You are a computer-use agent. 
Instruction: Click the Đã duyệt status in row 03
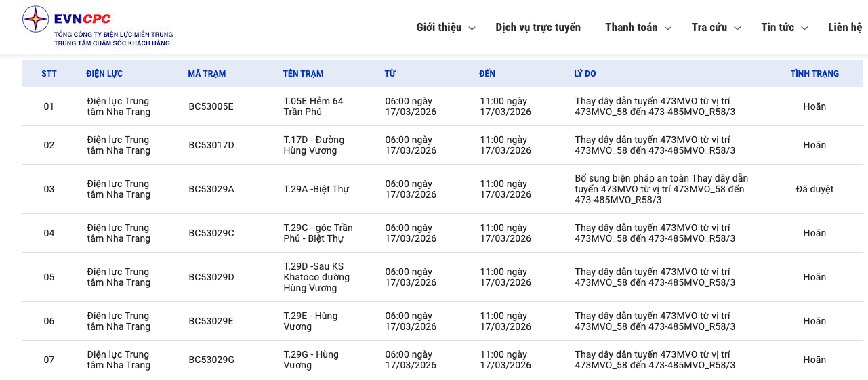click(814, 189)
